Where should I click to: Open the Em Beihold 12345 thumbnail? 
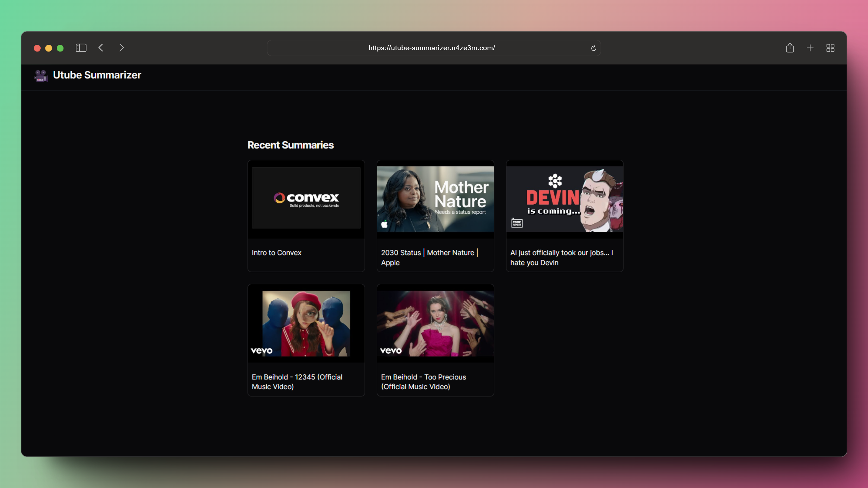click(x=306, y=323)
